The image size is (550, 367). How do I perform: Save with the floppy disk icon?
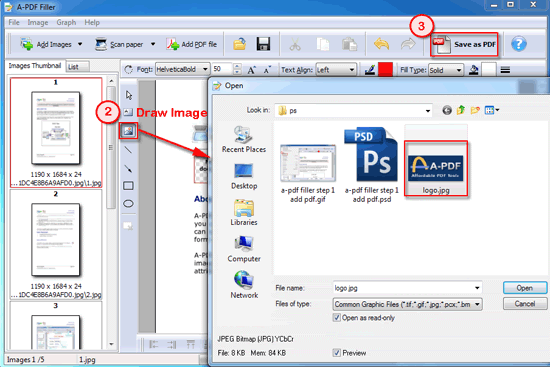pos(263,44)
